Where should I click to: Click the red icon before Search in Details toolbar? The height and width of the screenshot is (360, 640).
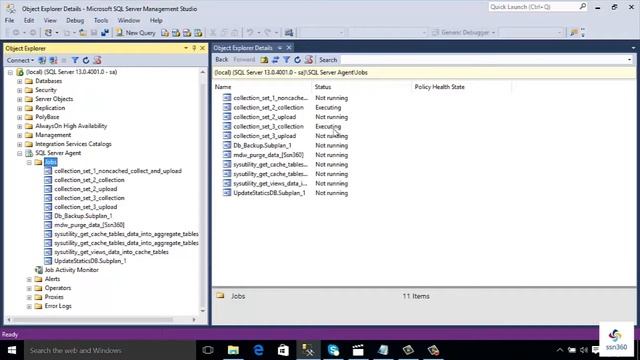(x=309, y=60)
